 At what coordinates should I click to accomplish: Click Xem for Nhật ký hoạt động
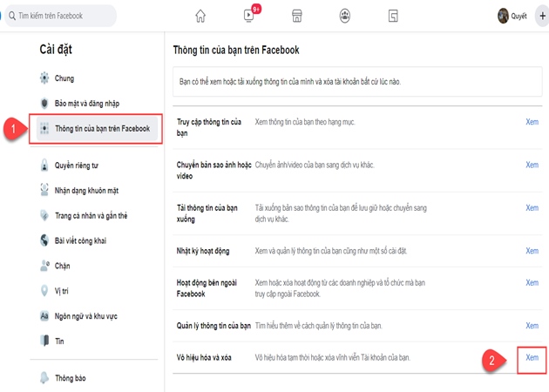(532, 251)
